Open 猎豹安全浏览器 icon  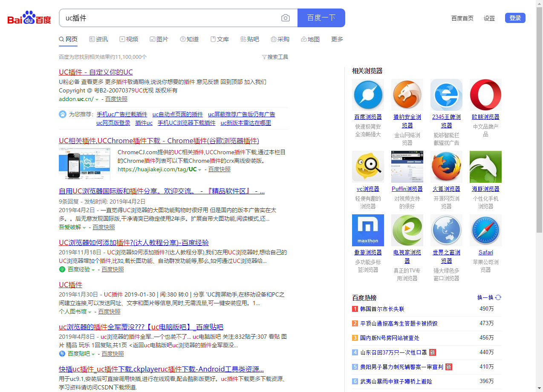click(407, 95)
